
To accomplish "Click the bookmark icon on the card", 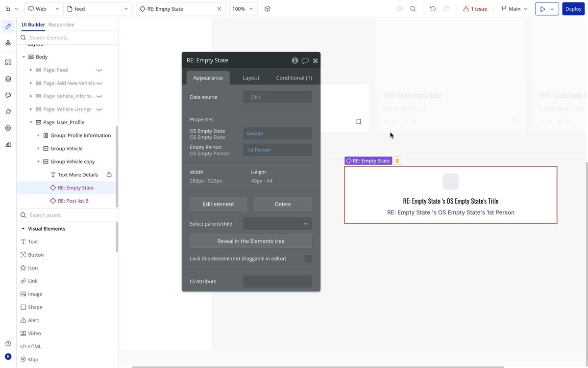I will point(359,122).
